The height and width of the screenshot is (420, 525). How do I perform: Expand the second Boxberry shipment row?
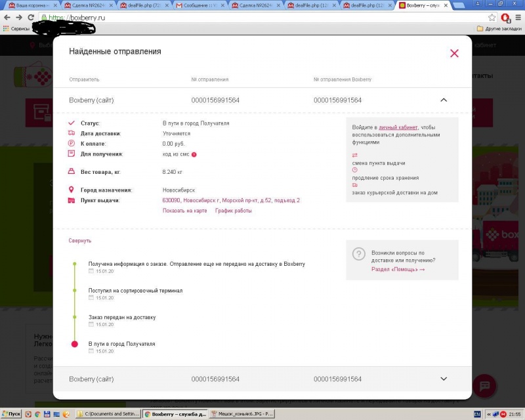444,379
